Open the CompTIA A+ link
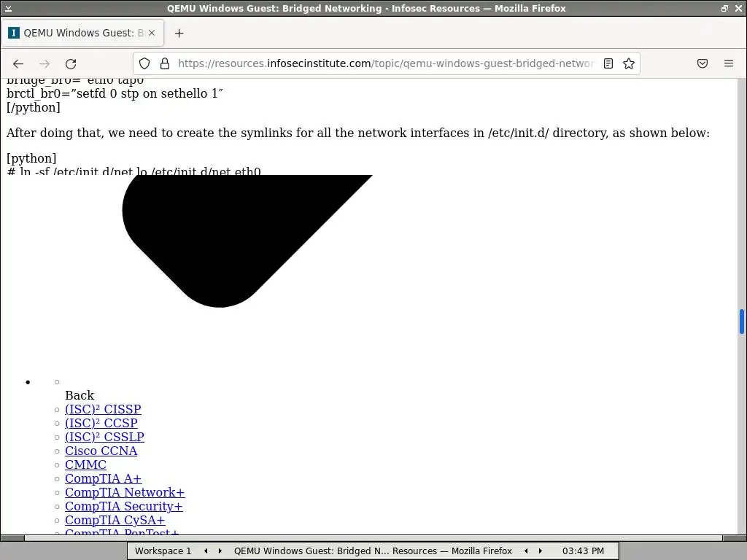Viewport: 747px width, 560px height. tap(104, 478)
